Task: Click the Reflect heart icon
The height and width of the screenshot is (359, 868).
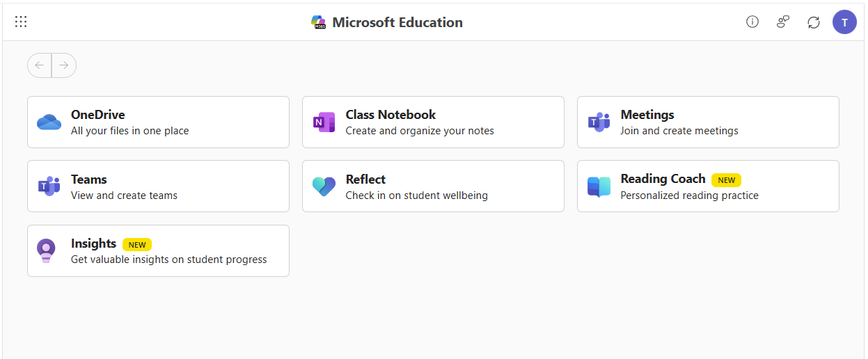Action: pyautogui.click(x=324, y=186)
